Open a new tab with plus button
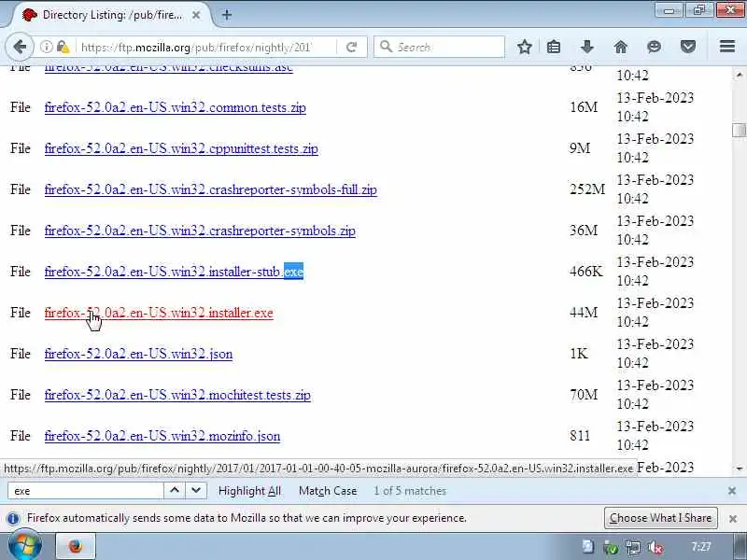This screenshot has height=560, width=747. (x=227, y=15)
